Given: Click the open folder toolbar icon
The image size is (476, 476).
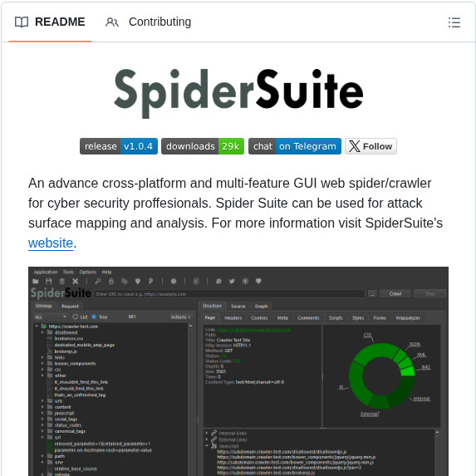Looking at the screenshot, I should click(36, 282).
